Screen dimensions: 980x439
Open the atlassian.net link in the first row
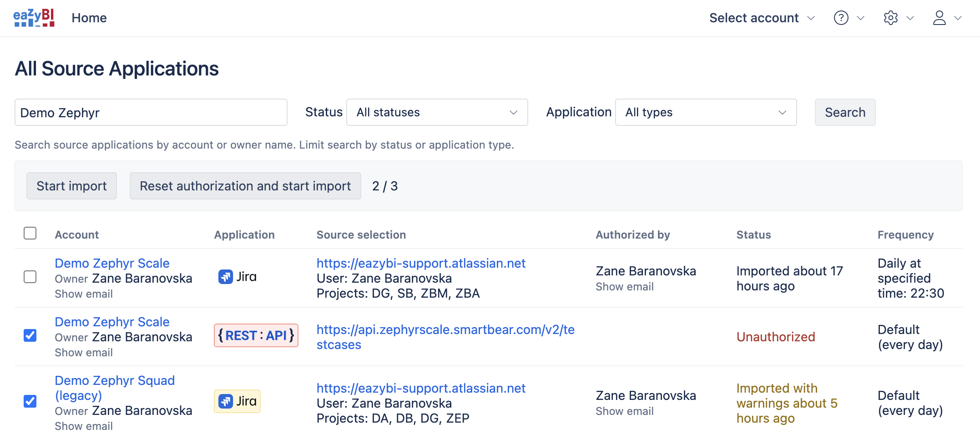pos(421,263)
